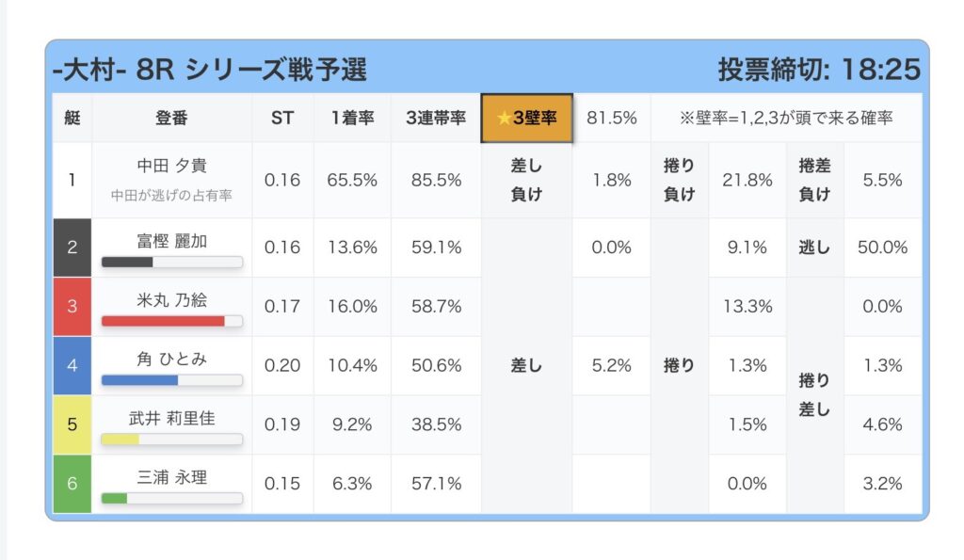Select the green boat 6 number cell
The image size is (964, 560).
[x=72, y=484]
